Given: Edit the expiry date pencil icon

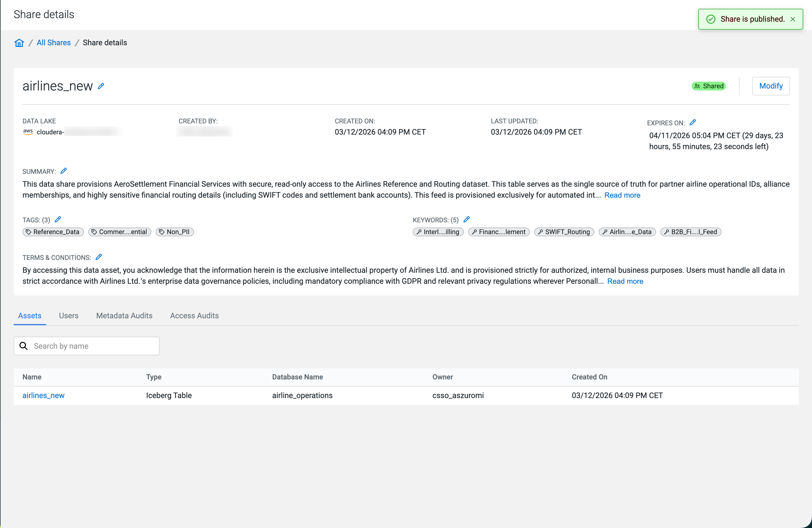Looking at the screenshot, I should pos(692,123).
